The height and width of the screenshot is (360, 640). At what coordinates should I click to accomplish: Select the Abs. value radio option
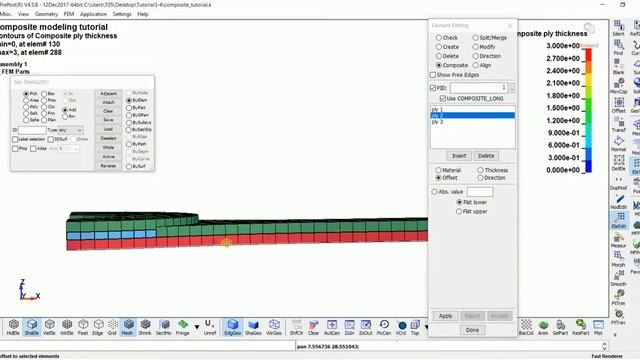coord(435,192)
